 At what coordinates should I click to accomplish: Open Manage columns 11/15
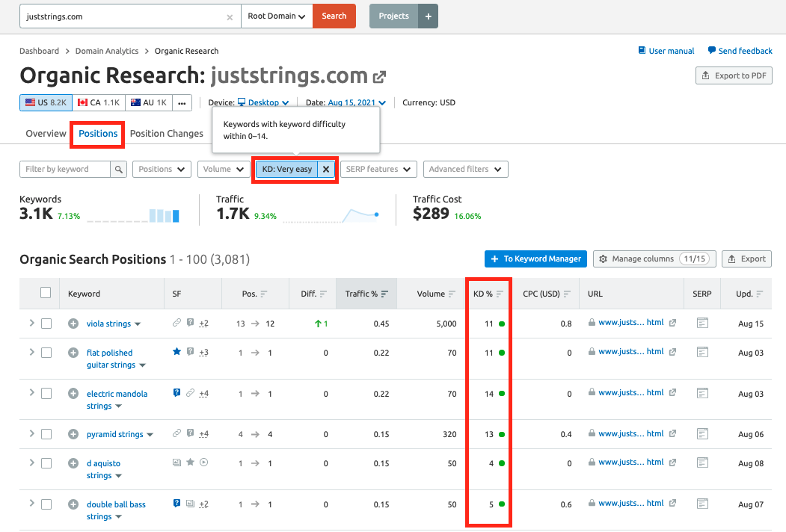coord(654,259)
